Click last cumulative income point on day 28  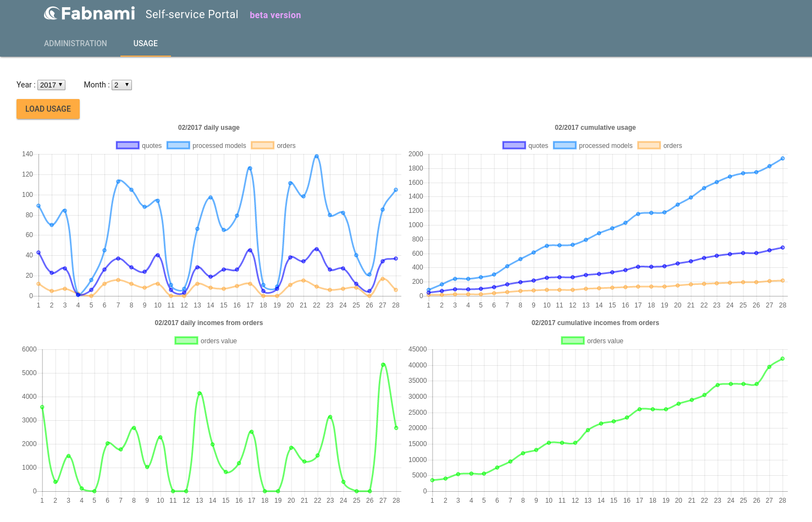pyautogui.click(x=782, y=359)
